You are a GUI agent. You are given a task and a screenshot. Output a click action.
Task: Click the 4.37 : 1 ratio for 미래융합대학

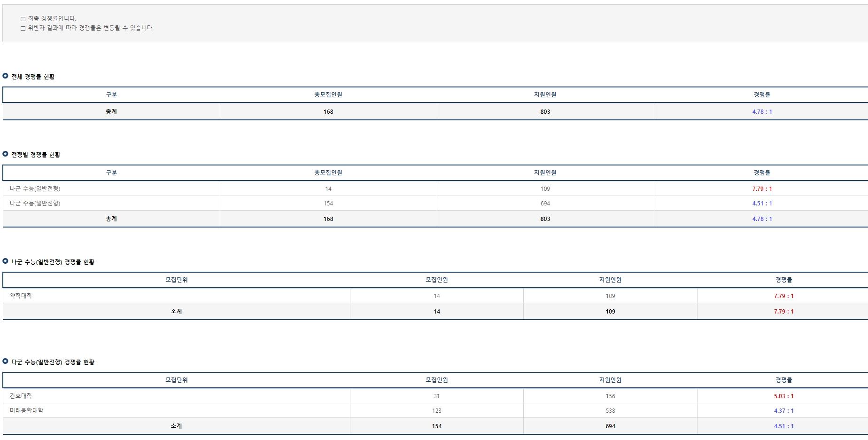coord(783,411)
